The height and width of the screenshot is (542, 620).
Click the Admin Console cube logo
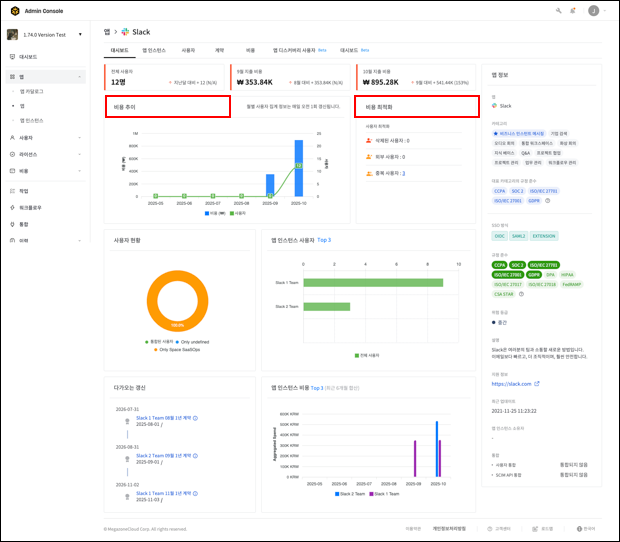pyautogui.click(x=13, y=10)
